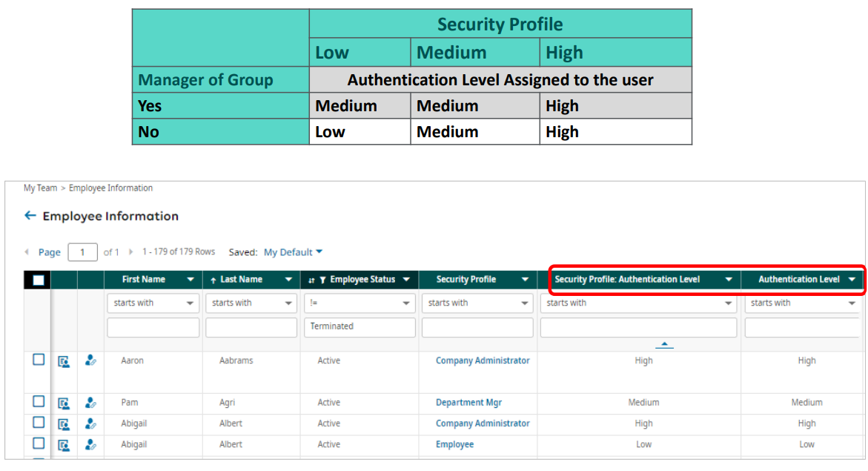Click Employee Information breadcrumb text

(110, 188)
